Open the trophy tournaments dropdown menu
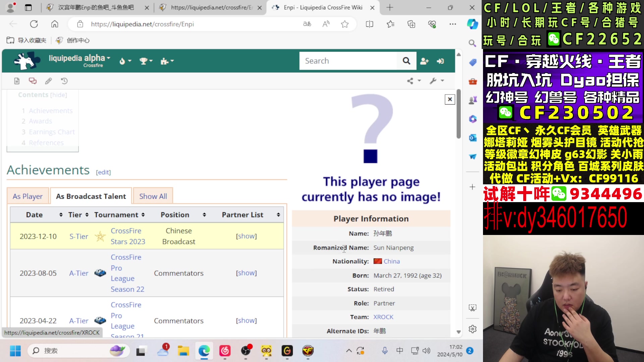644x362 pixels. click(146, 61)
